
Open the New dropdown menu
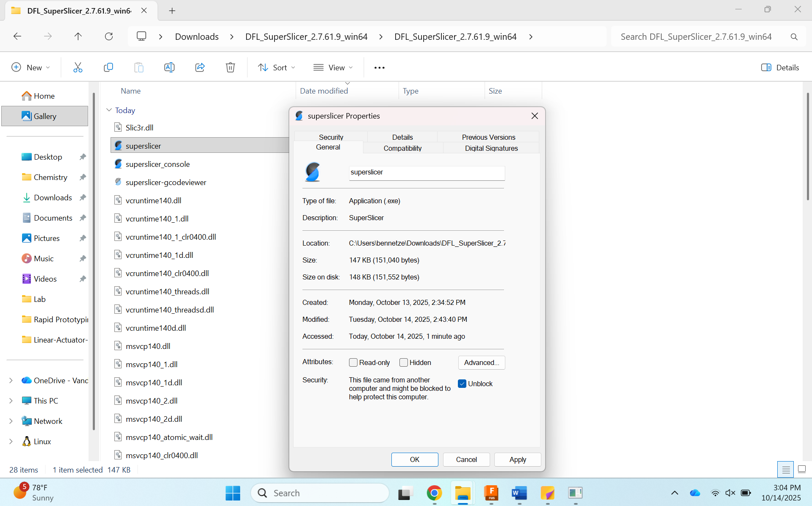[x=30, y=67]
